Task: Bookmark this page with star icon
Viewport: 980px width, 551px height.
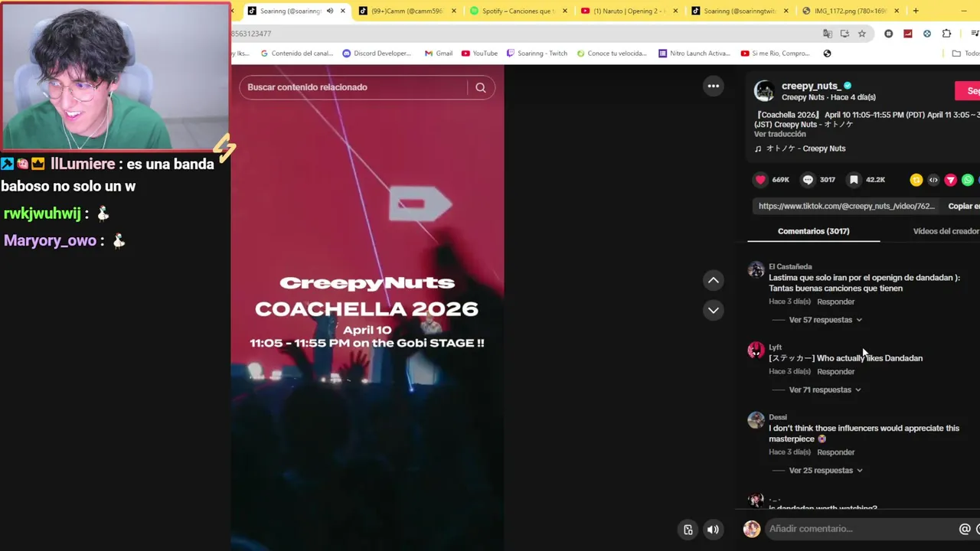Action: coord(862,34)
